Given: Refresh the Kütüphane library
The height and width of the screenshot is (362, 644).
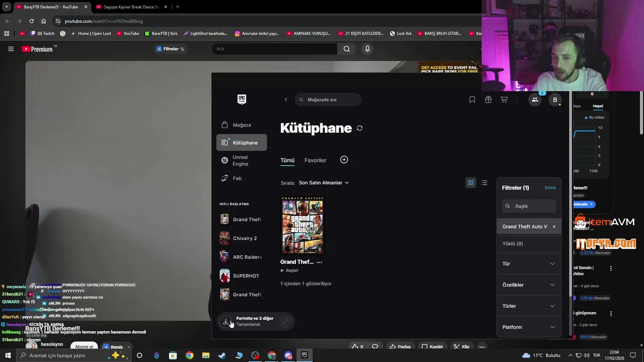Looking at the screenshot, I should click(x=359, y=128).
